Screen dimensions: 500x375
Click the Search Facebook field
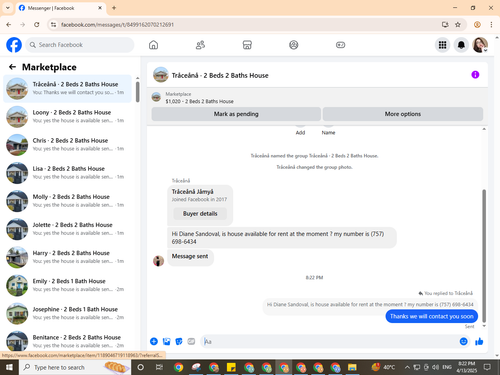pyautogui.click(x=80, y=45)
